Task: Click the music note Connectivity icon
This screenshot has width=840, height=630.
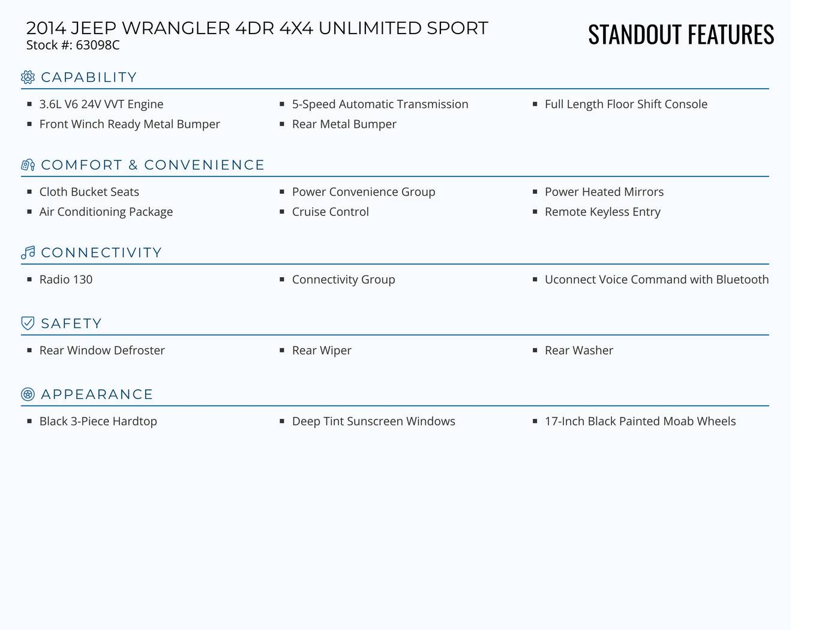Action: 28,253
